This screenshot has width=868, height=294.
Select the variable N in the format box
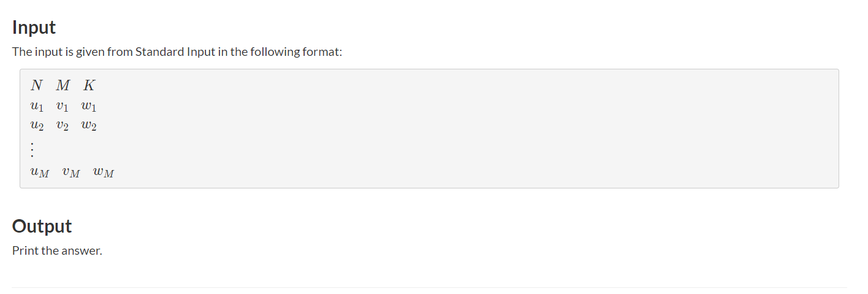pyautogui.click(x=37, y=86)
